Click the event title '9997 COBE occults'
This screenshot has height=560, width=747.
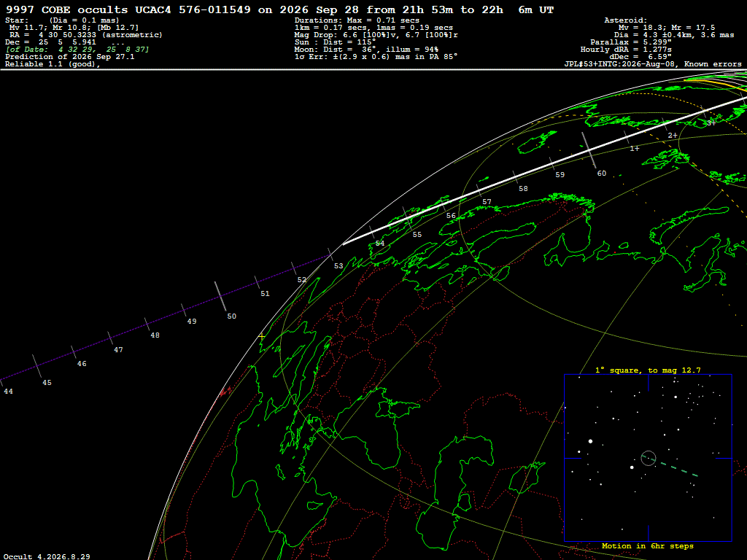[x=66, y=9]
